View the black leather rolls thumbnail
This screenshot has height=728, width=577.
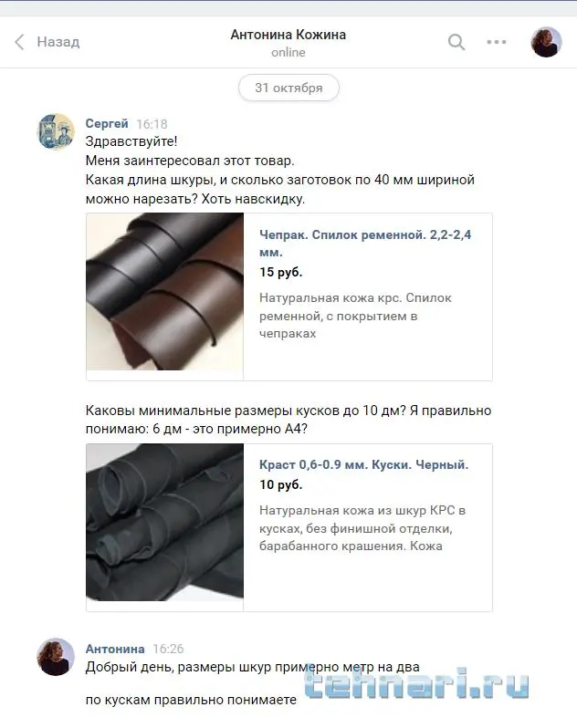click(x=165, y=523)
